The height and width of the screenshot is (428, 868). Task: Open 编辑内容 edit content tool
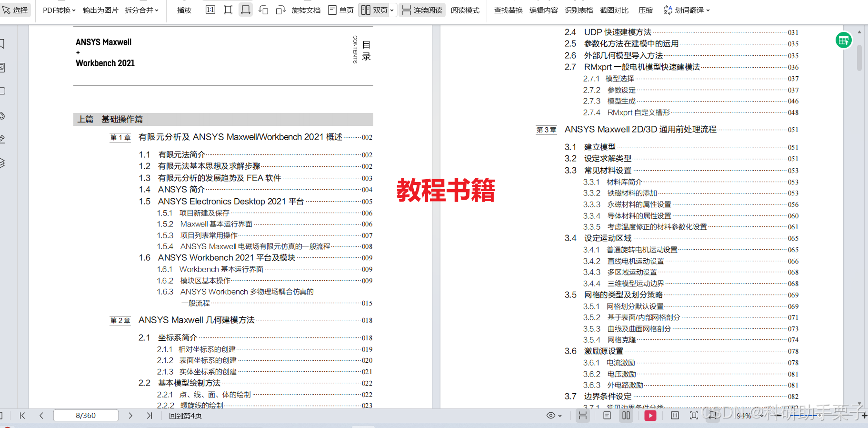544,10
